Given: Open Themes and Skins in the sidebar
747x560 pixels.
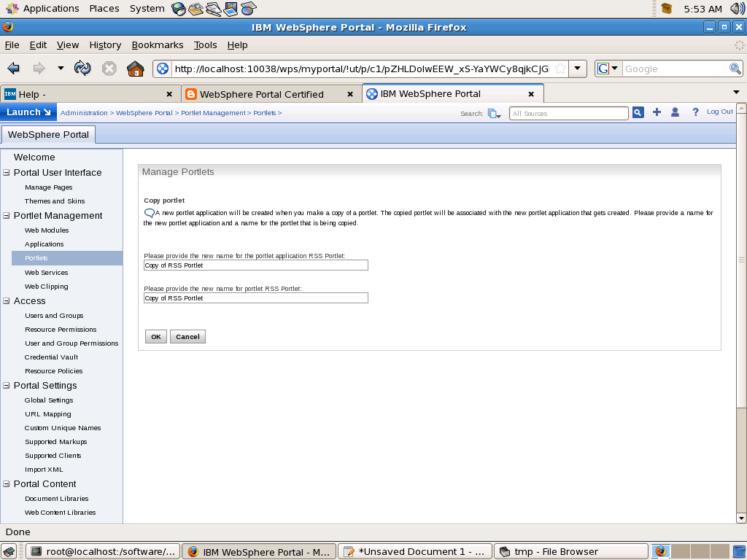Looking at the screenshot, I should [x=55, y=201].
